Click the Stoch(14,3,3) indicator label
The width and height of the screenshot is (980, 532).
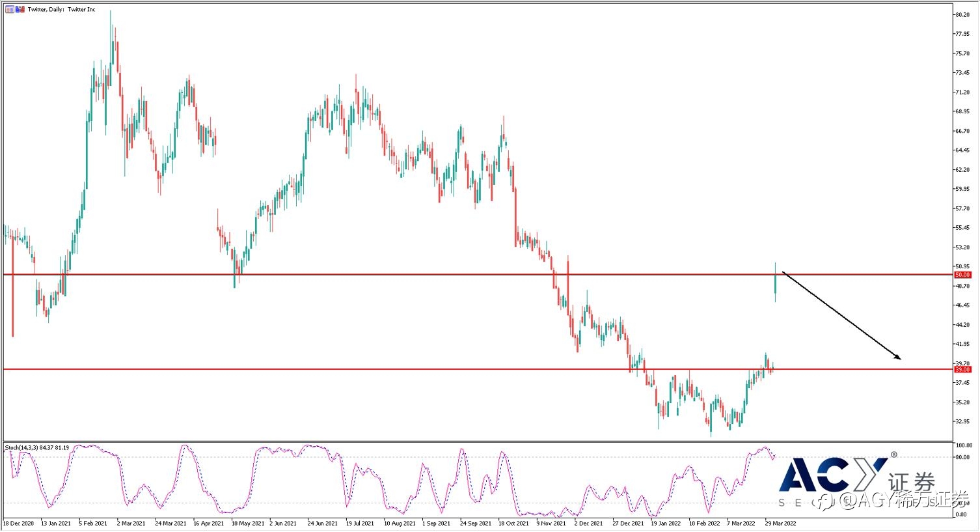pos(36,447)
